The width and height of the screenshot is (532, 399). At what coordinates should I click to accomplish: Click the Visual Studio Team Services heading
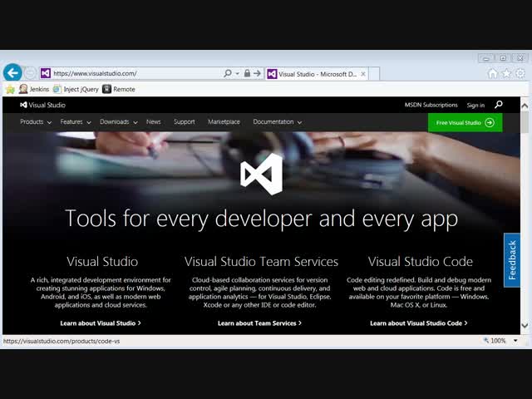click(x=261, y=262)
